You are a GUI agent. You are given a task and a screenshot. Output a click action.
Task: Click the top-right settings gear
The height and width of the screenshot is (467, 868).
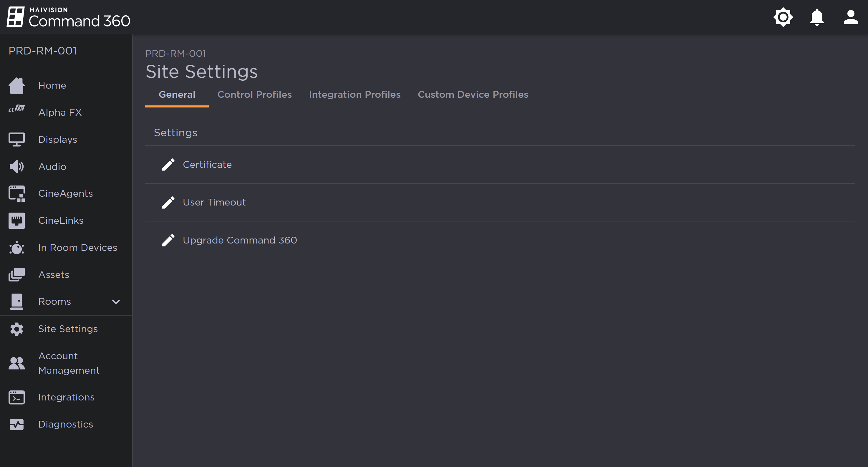[x=783, y=17]
